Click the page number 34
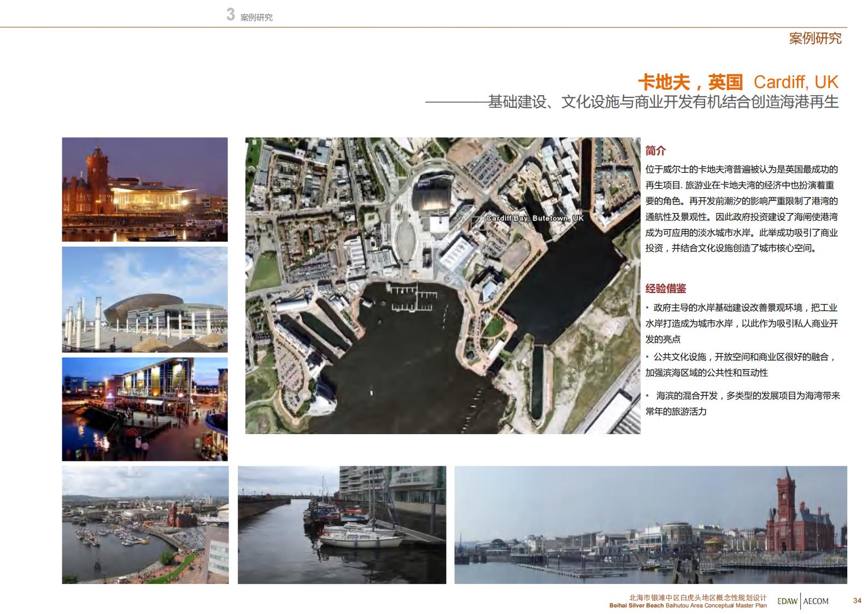868x614 pixels. 857,601
